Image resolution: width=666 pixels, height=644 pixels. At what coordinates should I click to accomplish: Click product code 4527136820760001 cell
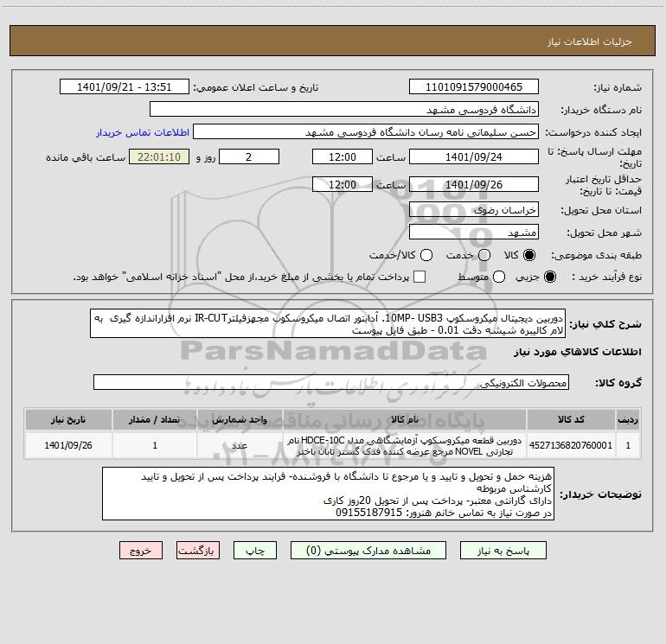click(x=571, y=445)
